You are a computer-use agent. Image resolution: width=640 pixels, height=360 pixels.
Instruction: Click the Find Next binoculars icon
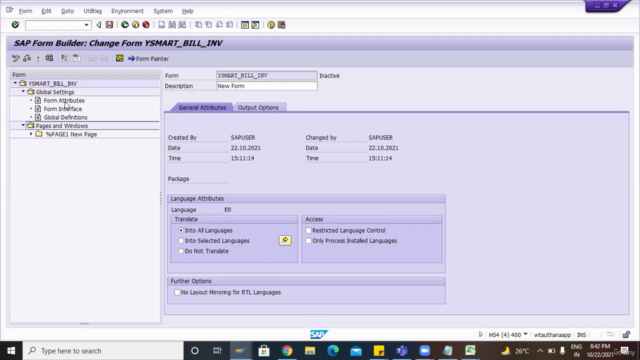[x=182, y=25]
